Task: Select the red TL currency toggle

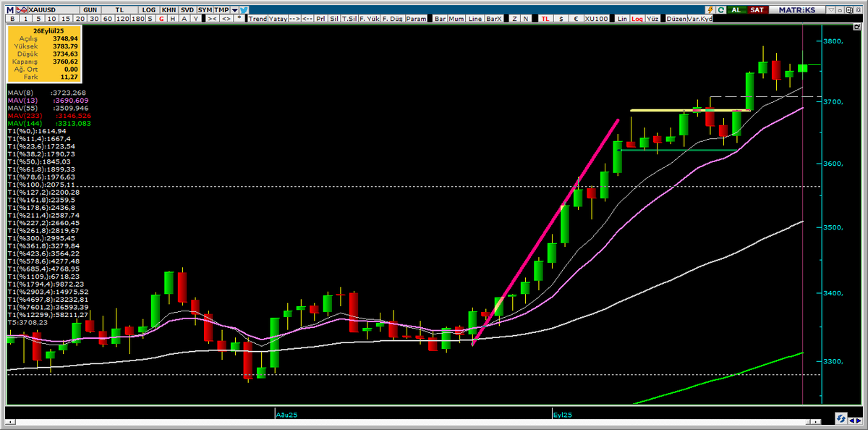Action: pyautogui.click(x=545, y=19)
